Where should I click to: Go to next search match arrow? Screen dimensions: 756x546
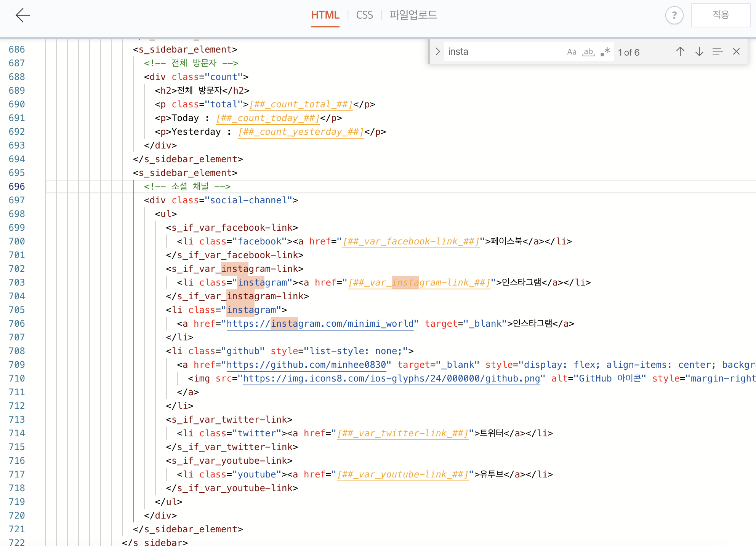coord(699,52)
